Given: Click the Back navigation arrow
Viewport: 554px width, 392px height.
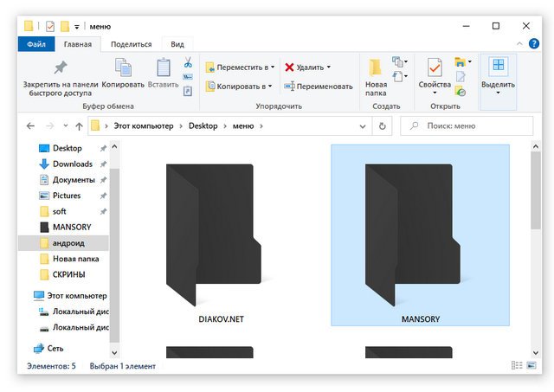Looking at the screenshot, I should [x=31, y=126].
